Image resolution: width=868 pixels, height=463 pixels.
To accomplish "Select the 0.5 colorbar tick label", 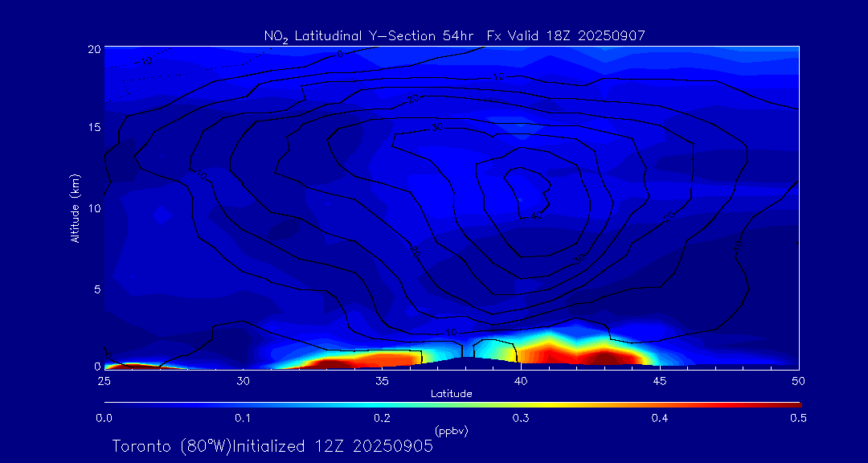I will [x=799, y=418].
